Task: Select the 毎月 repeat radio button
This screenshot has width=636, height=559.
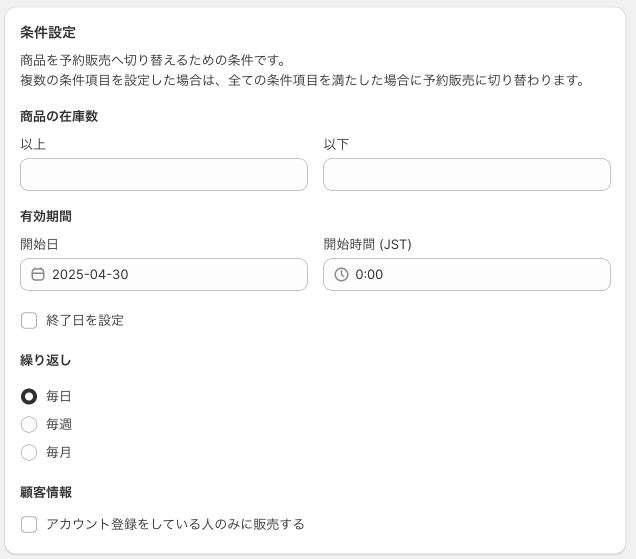Action: click(x=29, y=452)
